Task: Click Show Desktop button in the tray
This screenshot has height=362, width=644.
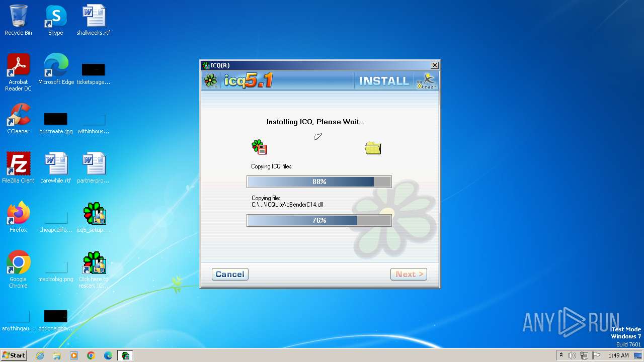Action: [638, 355]
